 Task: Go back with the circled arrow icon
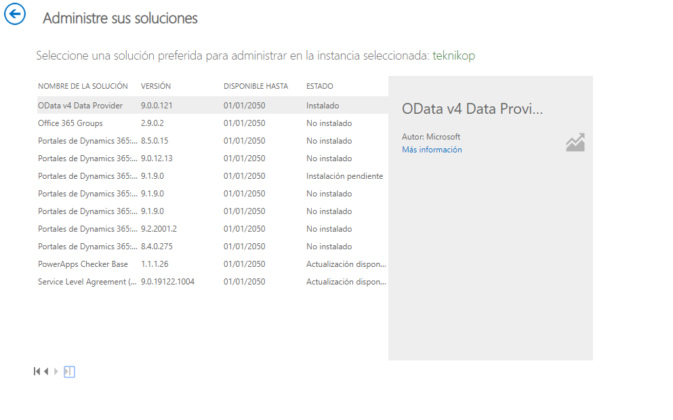(x=15, y=15)
